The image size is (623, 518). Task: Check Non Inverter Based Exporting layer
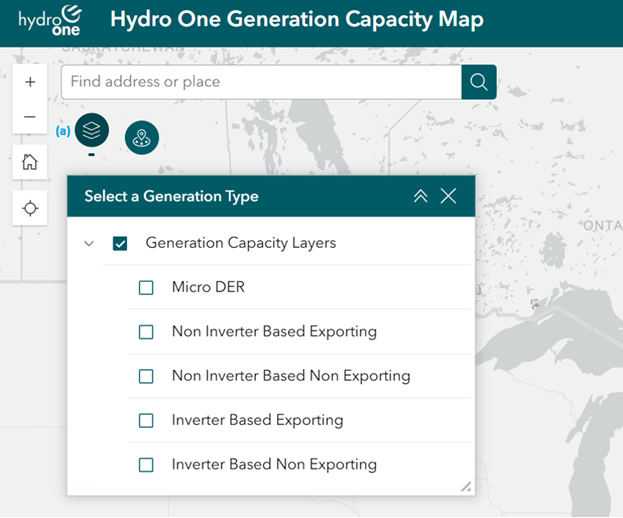coord(146,332)
